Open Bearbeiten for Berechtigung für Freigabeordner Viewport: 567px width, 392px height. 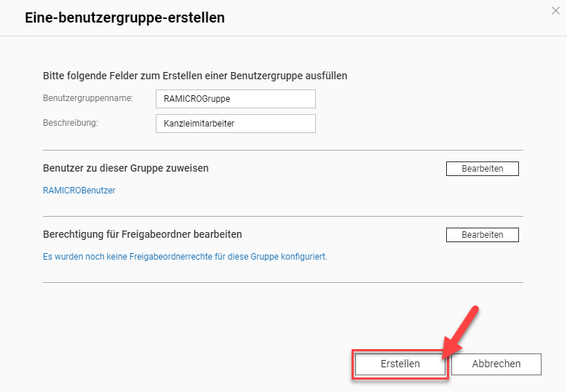click(x=483, y=235)
